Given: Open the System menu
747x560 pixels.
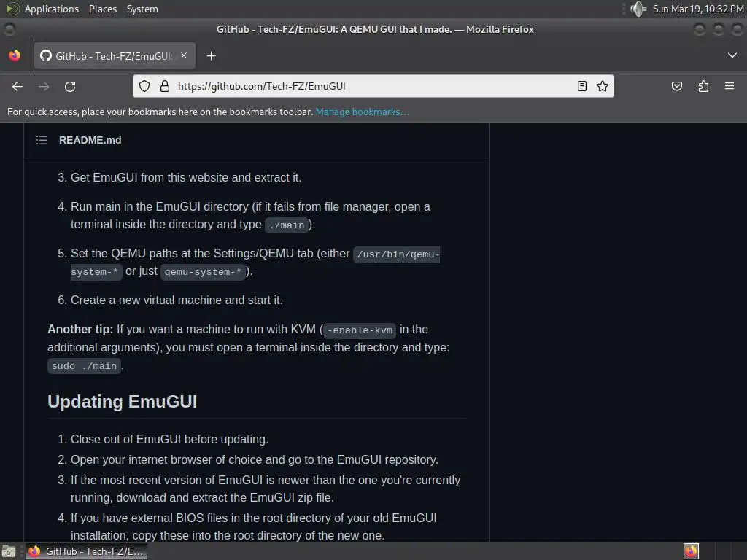Looking at the screenshot, I should coord(142,9).
